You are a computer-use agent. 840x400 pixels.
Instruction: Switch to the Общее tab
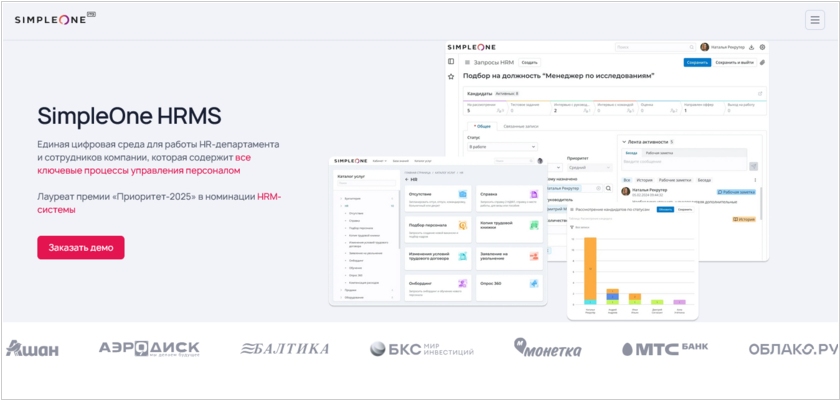click(483, 126)
